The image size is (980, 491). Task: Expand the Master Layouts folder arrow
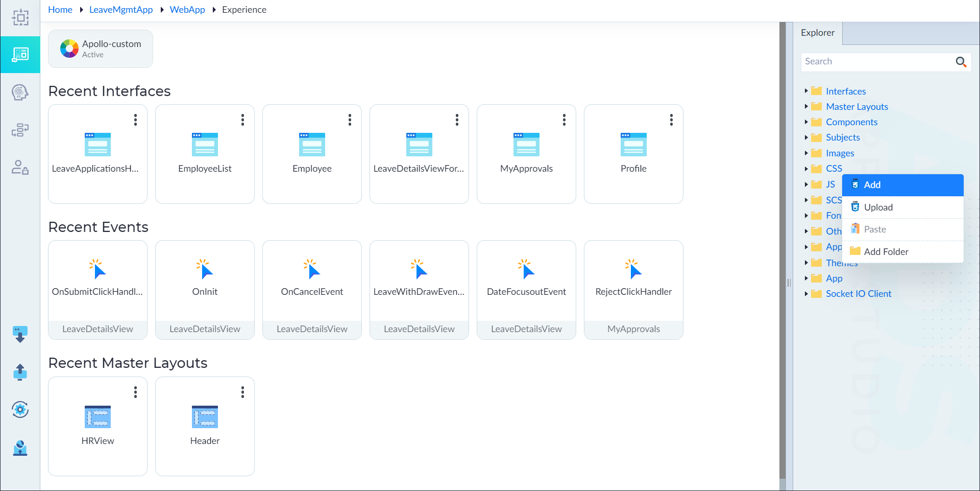coord(806,106)
